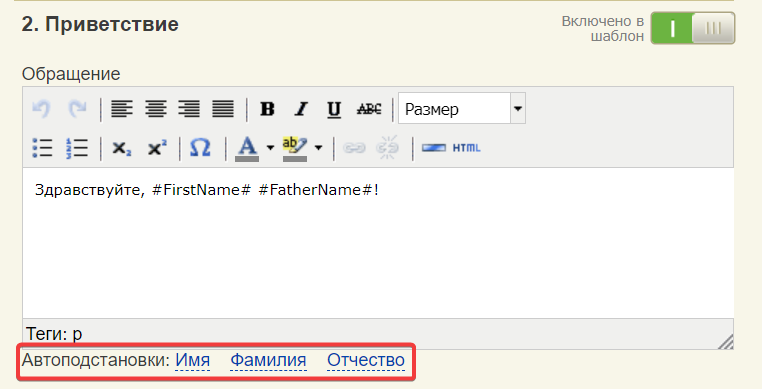Expand the highlight color picker arrow
This screenshot has width=762, height=389.
coord(318,148)
